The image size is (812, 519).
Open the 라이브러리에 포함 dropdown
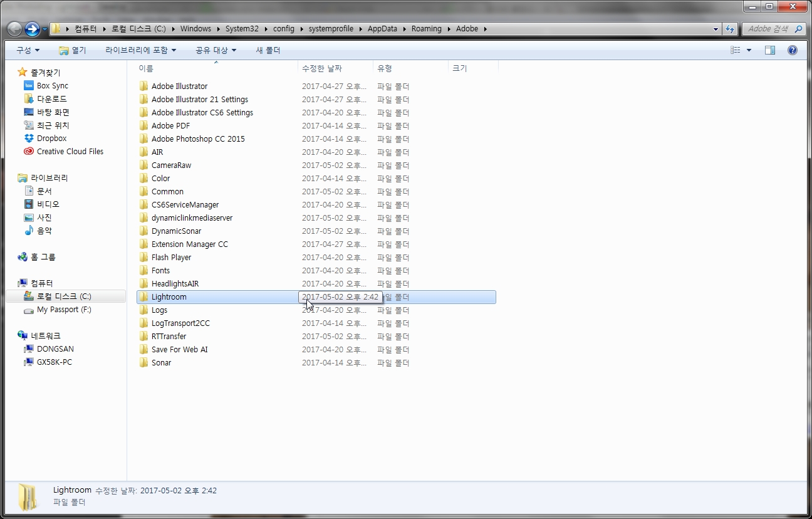coord(140,50)
